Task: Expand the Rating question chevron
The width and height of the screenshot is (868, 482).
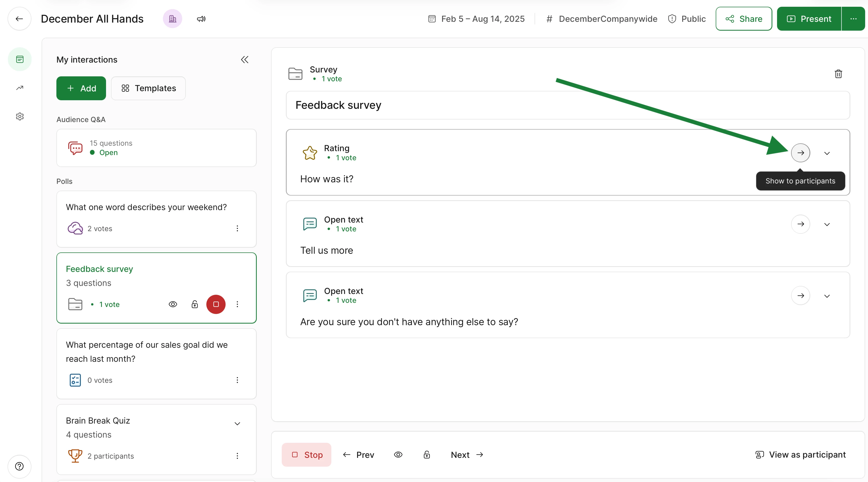Action: tap(827, 153)
